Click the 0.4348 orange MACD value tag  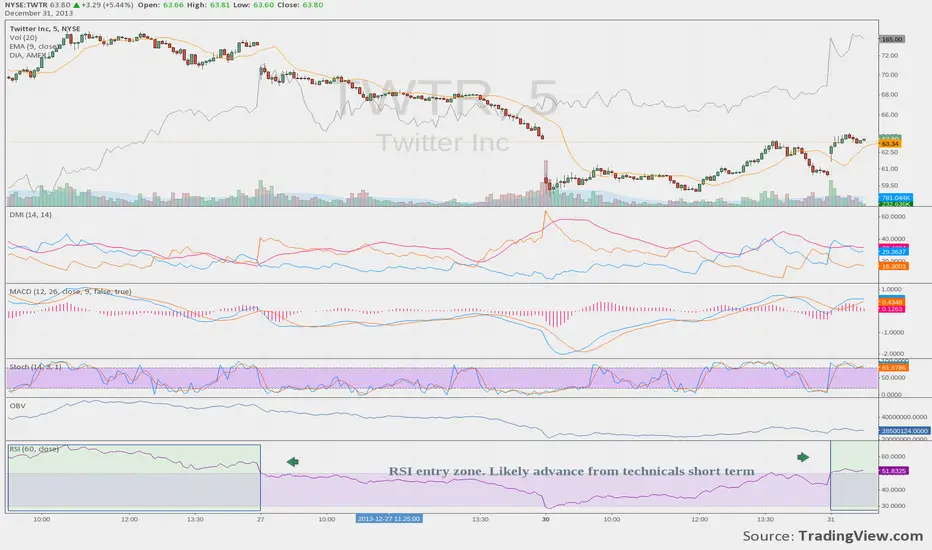(892, 303)
